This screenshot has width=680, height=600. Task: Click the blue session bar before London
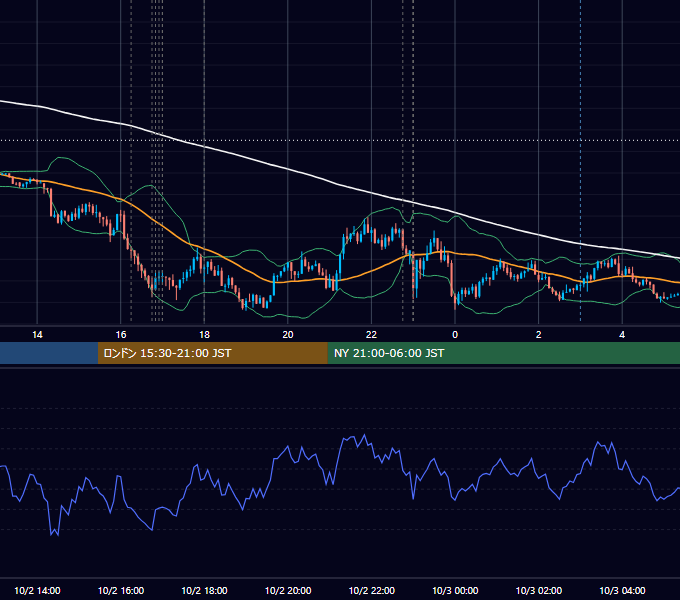click(49, 353)
